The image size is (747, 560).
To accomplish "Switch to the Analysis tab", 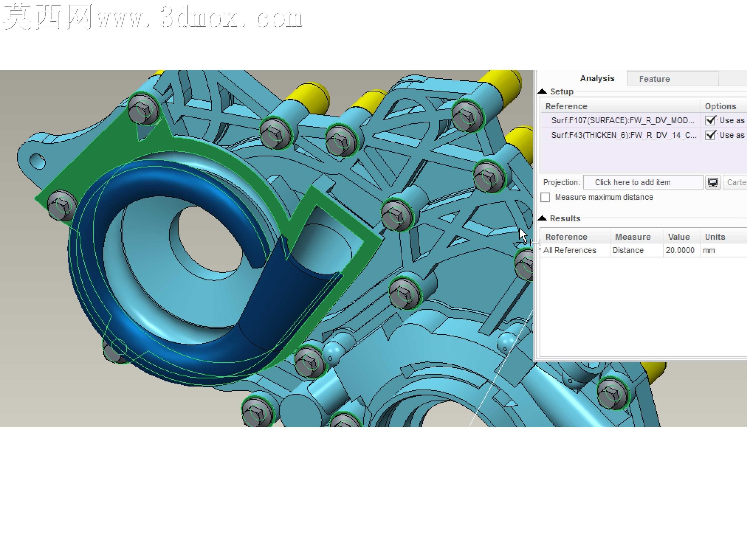I will (x=597, y=78).
